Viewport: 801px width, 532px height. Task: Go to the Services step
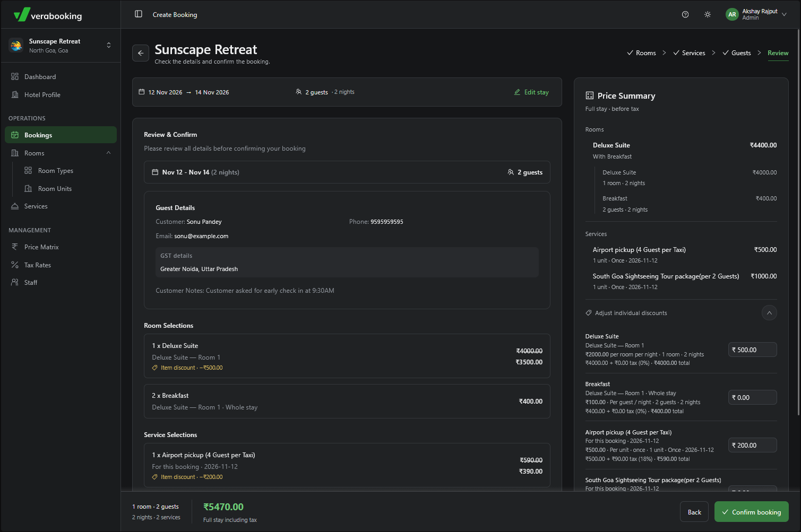689,53
